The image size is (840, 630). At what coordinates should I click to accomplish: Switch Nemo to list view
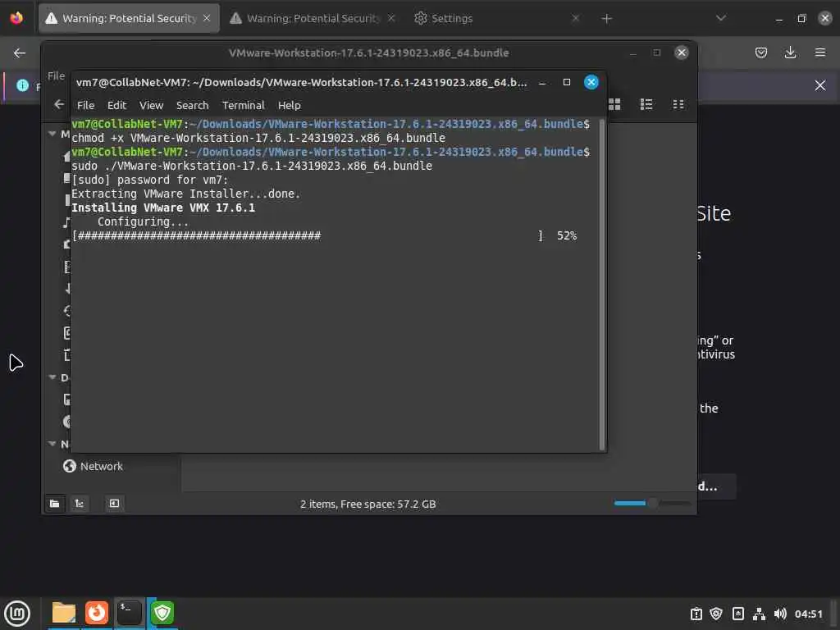(x=646, y=104)
